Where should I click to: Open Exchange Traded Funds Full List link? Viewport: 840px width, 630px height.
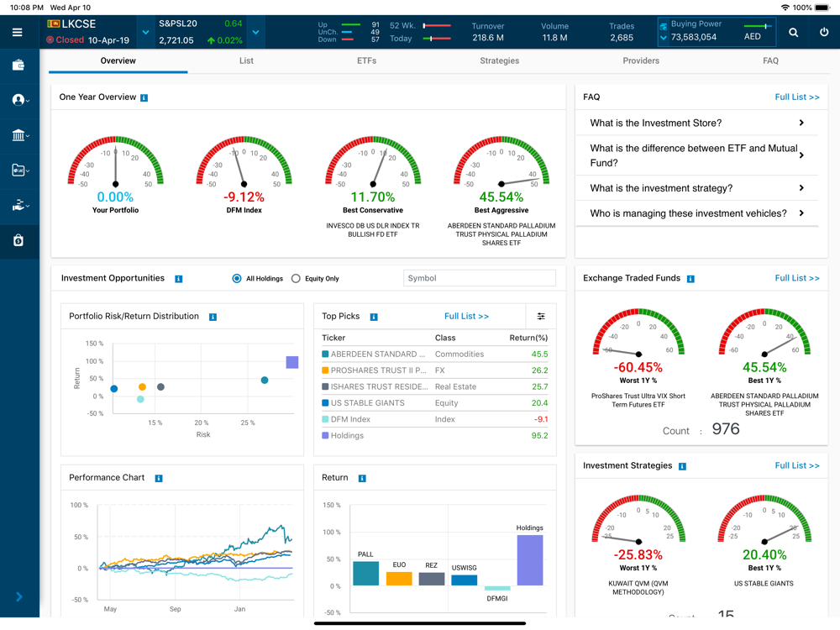tap(797, 278)
